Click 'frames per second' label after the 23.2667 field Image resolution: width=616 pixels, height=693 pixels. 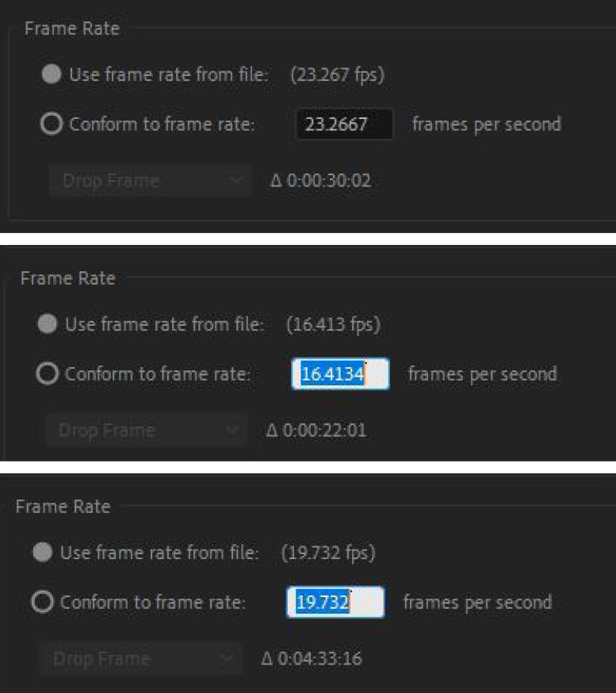tap(486, 124)
